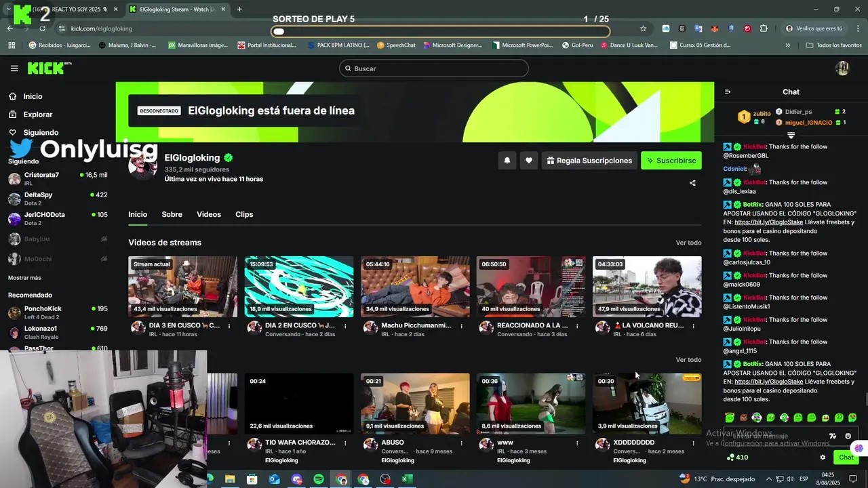Switch to the Inicio channel tab
This screenshot has height=488, width=868.
138,214
